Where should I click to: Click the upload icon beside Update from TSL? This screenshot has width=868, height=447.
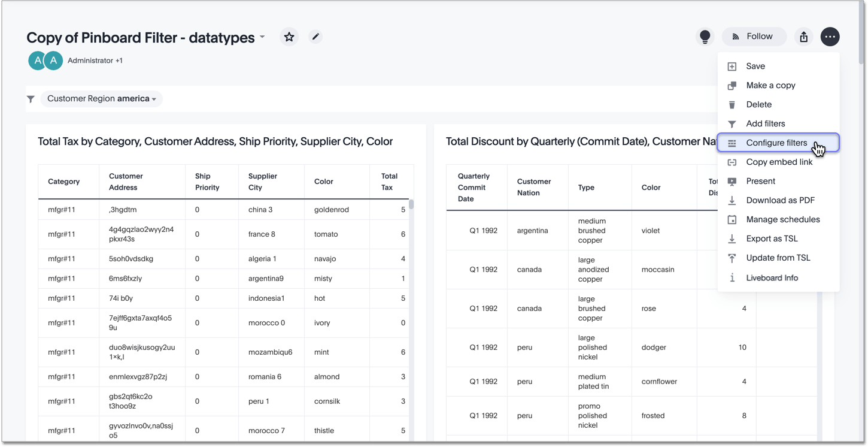click(732, 258)
